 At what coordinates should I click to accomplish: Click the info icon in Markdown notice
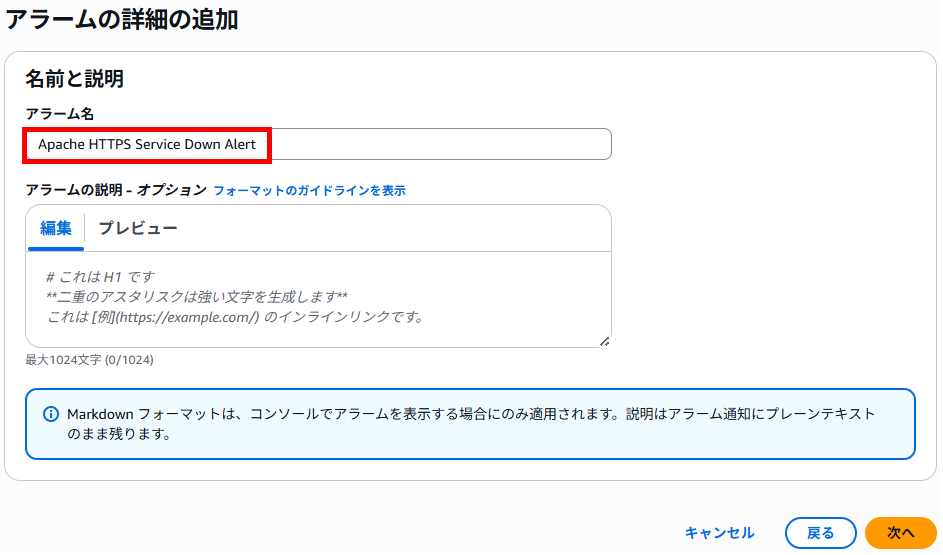[x=51, y=414]
